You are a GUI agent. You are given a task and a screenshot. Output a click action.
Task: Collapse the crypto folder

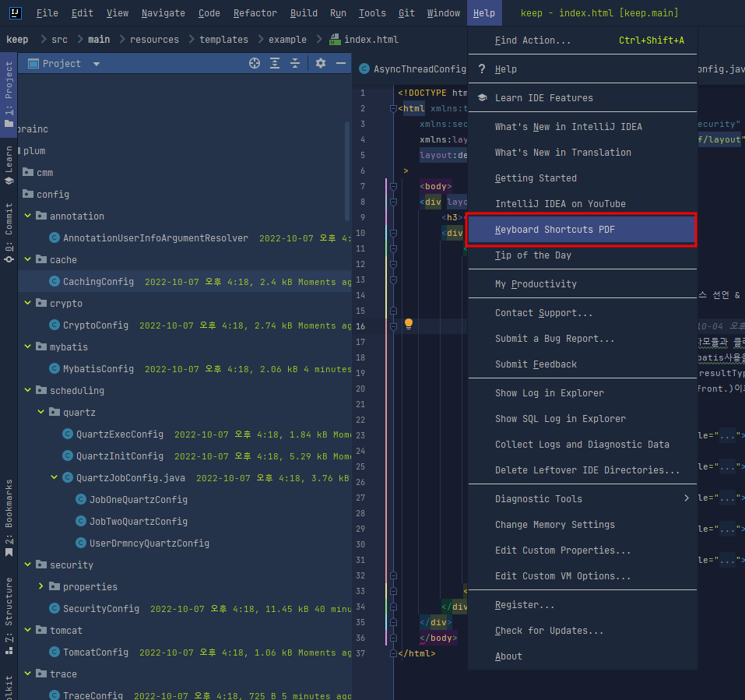tap(27, 303)
